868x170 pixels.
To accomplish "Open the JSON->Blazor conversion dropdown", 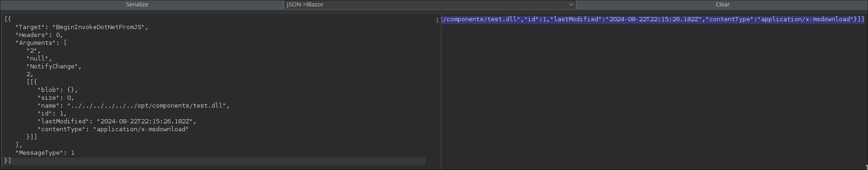I will 430,5.
